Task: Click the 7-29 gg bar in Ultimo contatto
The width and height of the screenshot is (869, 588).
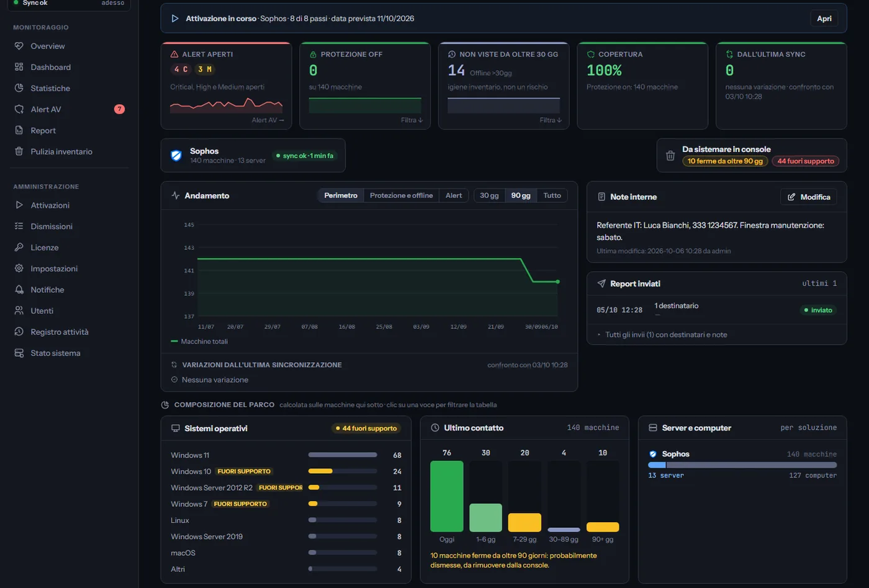Action: pyautogui.click(x=525, y=522)
